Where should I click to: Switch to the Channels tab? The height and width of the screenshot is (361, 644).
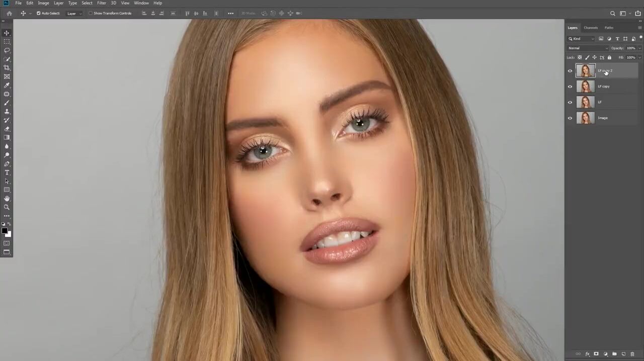tap(591, 28)
